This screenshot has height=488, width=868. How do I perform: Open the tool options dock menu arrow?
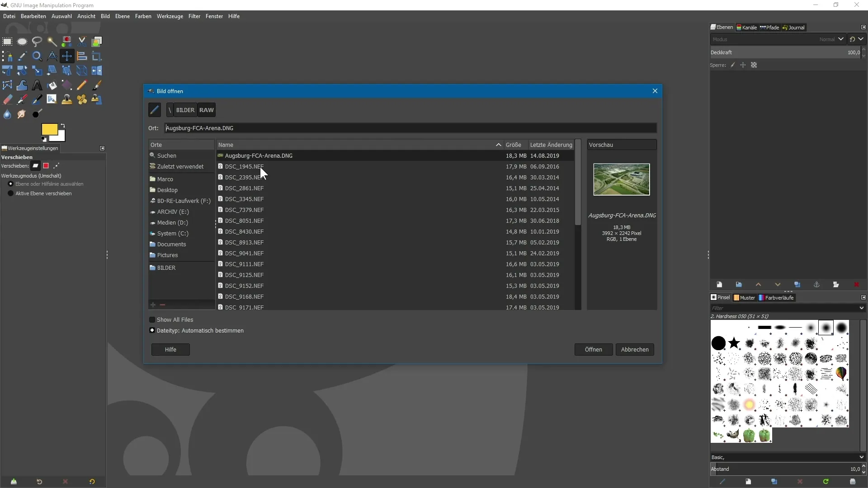point(102,148)
